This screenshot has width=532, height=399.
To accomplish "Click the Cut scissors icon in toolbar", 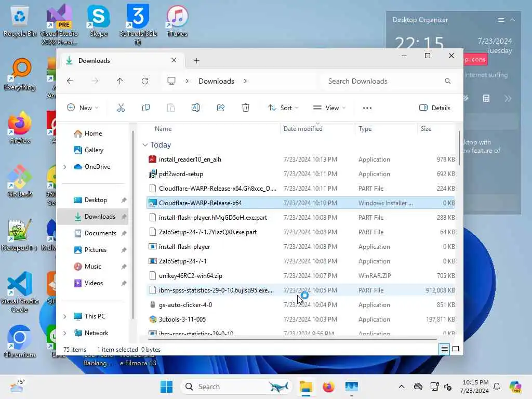I will [x=121, y=108].
